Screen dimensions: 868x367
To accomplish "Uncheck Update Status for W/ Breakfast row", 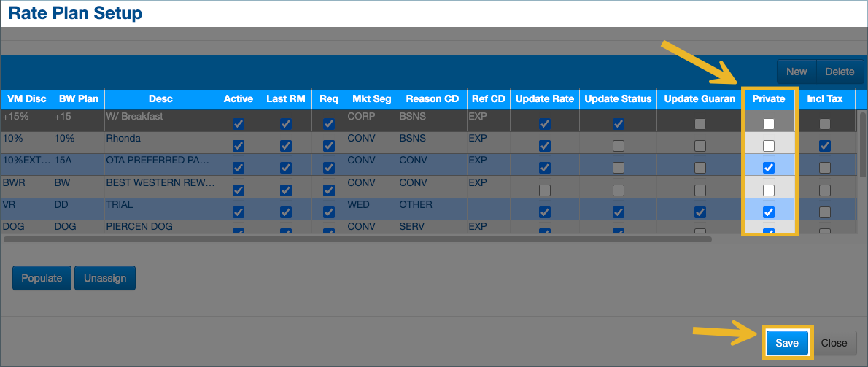I will click(619, 124).
